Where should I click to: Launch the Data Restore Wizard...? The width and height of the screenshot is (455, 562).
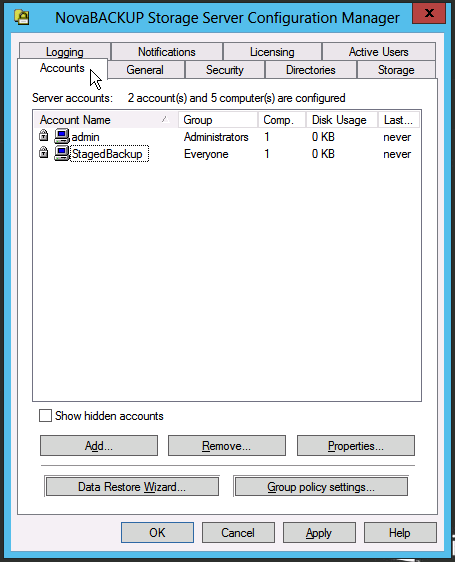pos(132,486)
